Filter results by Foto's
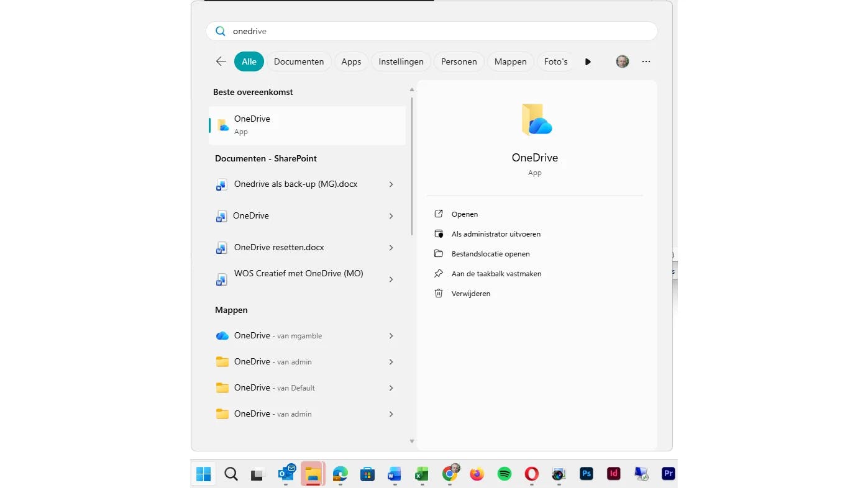The width and height of the screenshot is (868, 488). [x=555, y=61]
